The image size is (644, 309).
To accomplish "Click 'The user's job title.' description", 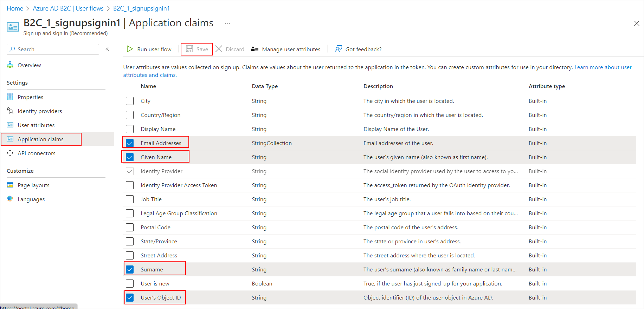I will [x=387, y=199].
